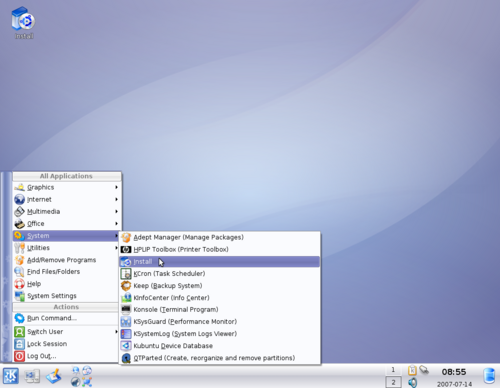Click the Multimedia category icon
This screenshot has width=500, height=388.
pos(19,211)
